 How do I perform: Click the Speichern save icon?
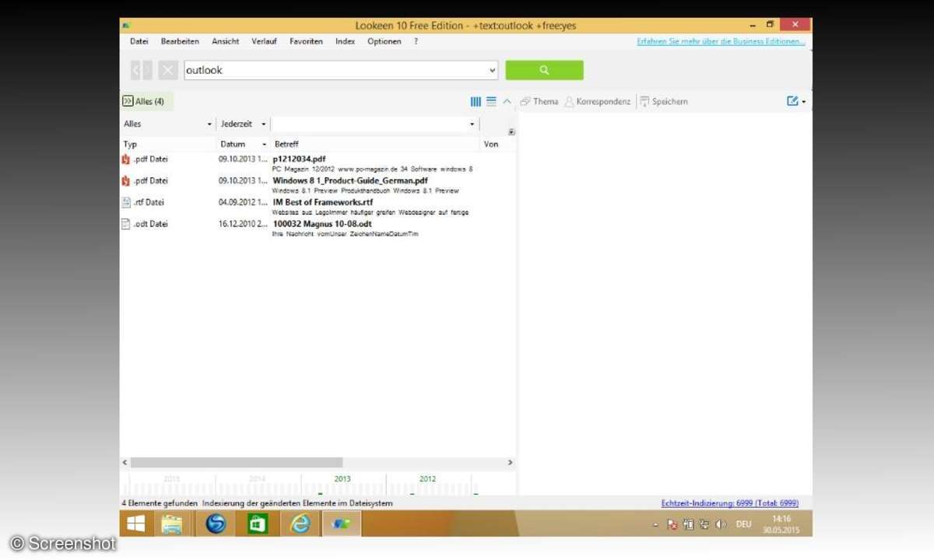point(644,102)
